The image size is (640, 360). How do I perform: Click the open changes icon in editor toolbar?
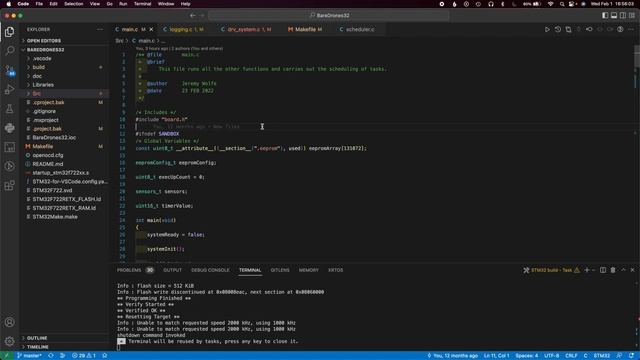pos(568,29)
